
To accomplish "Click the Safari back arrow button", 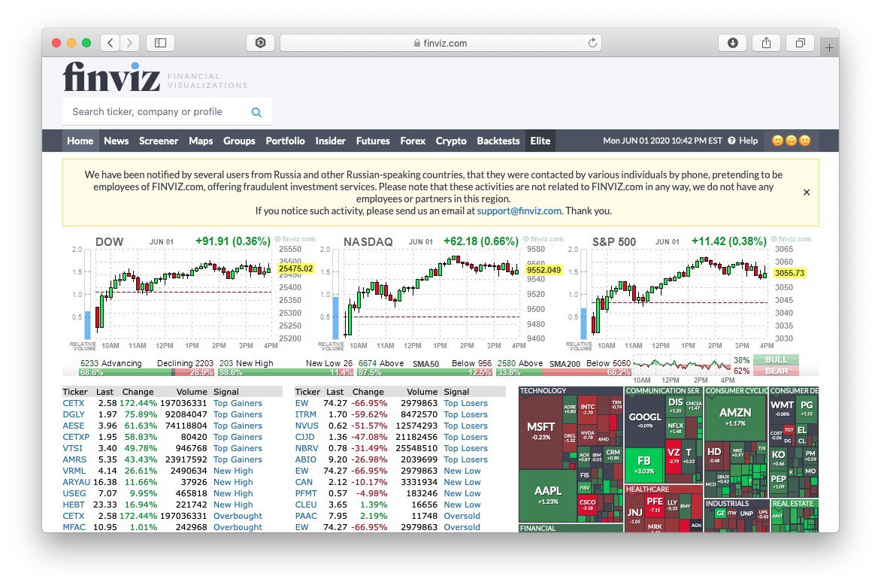I will click(x=110, y=43).
